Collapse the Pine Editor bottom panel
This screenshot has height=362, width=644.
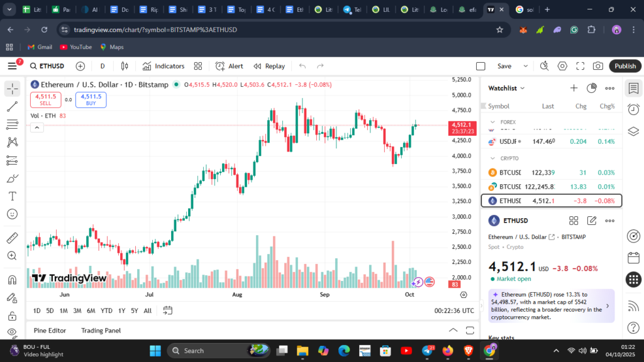pyautogui.click(x=453, y=329)
